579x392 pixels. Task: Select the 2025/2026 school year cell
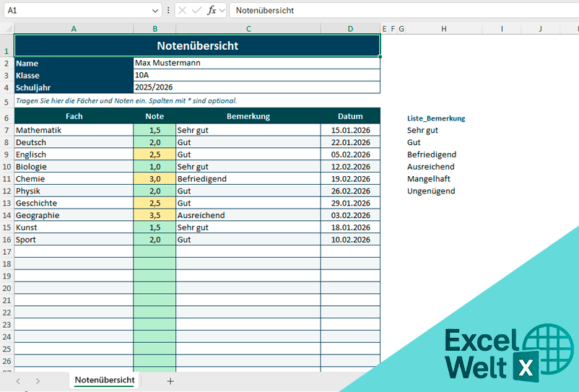click(256, 87)
